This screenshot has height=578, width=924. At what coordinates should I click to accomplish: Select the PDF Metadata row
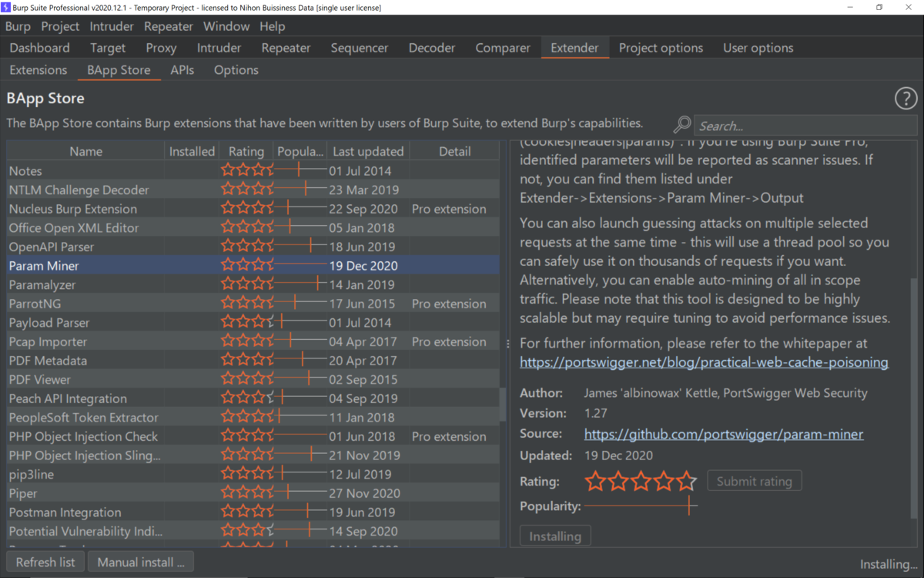(x=253, y=361)
